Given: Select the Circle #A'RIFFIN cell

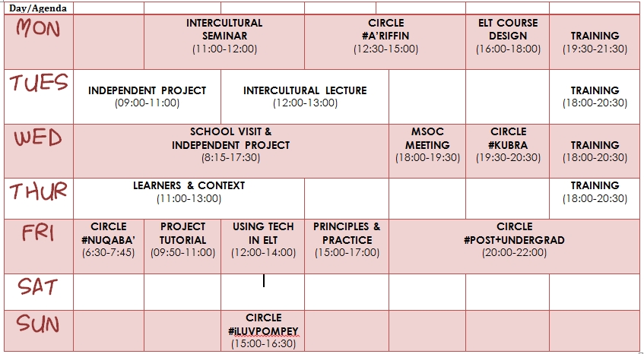Looking at the screenshot, I should 385,42.
